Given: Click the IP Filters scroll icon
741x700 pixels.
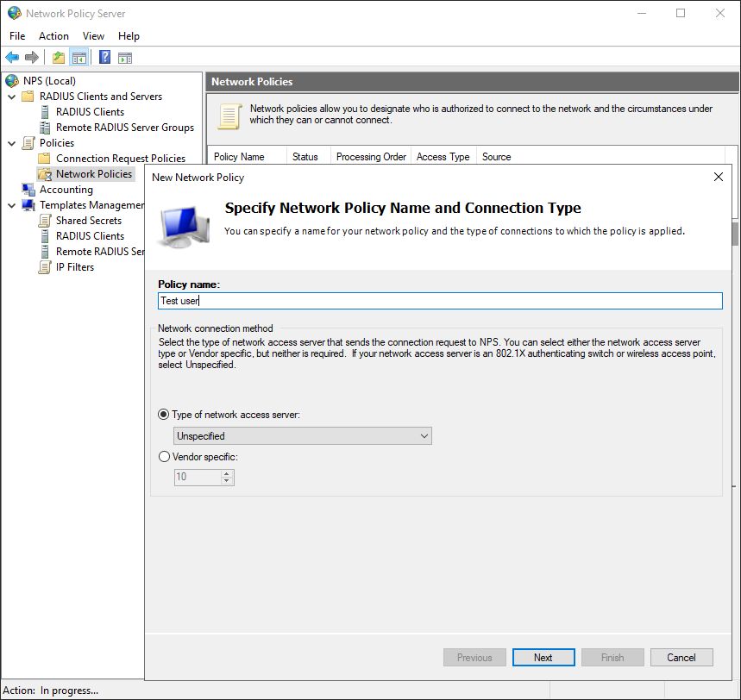Looking at the screenshot, I should pos(45,267).
